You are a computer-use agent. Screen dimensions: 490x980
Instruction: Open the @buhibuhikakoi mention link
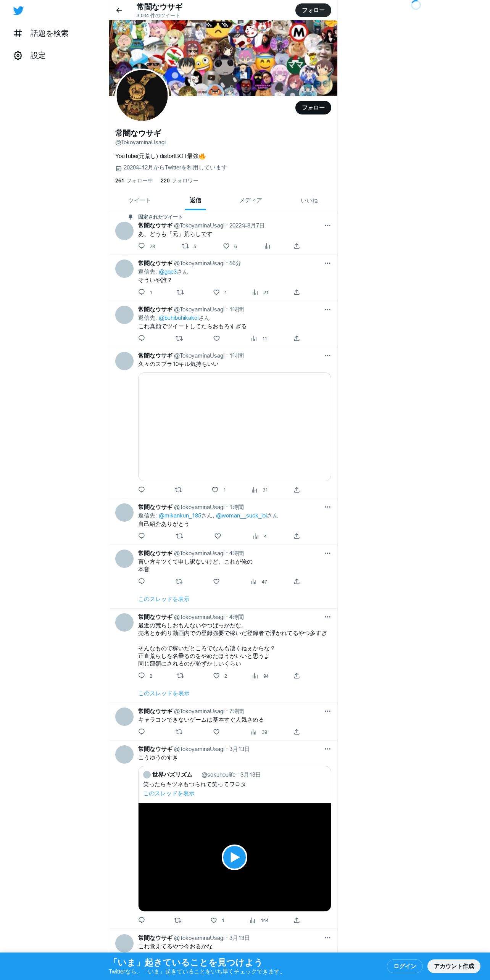[179, 318]
